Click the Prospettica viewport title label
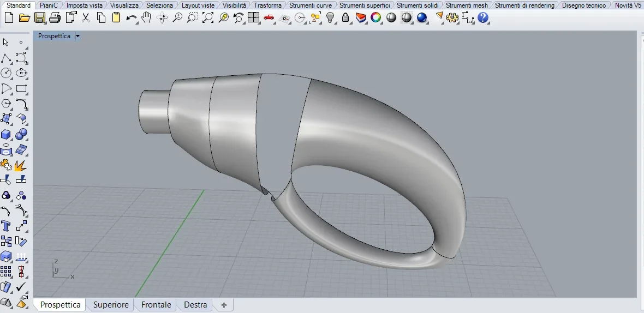Image resolution: width=644 pixels, height=313 pixels. pyautogui.click(x=54, y=36)
